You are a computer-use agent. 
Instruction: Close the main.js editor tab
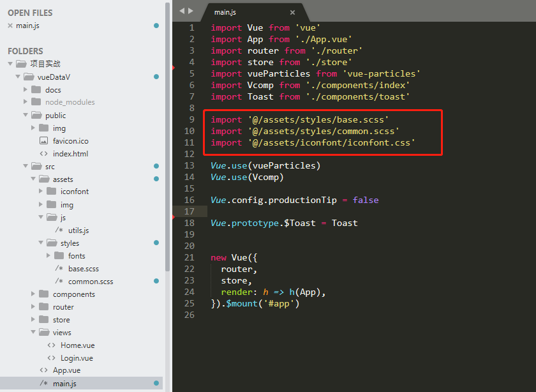point(292,12)
